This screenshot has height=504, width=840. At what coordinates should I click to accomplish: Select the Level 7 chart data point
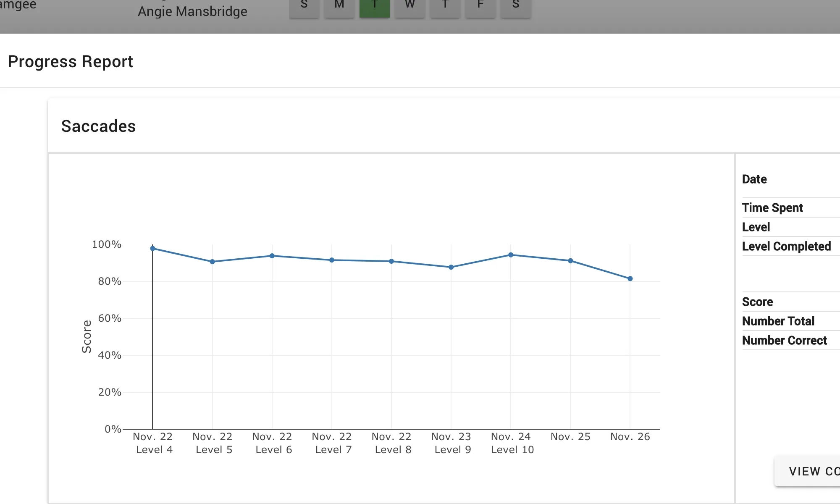point(332,260)
